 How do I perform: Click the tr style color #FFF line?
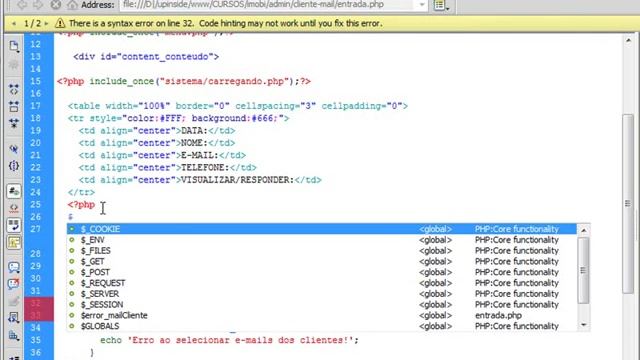[178, 118]
